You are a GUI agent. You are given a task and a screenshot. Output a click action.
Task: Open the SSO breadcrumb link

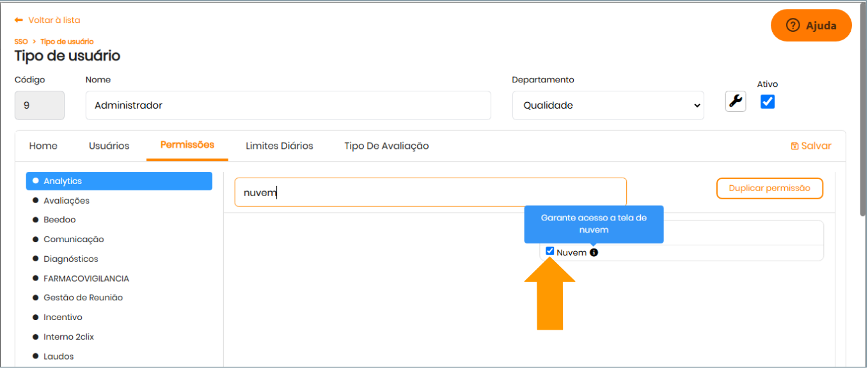[x=21, y=42]
